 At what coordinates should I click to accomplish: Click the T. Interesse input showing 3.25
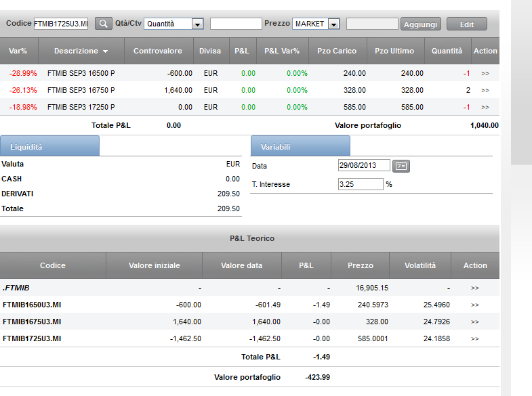click(361, 184)
